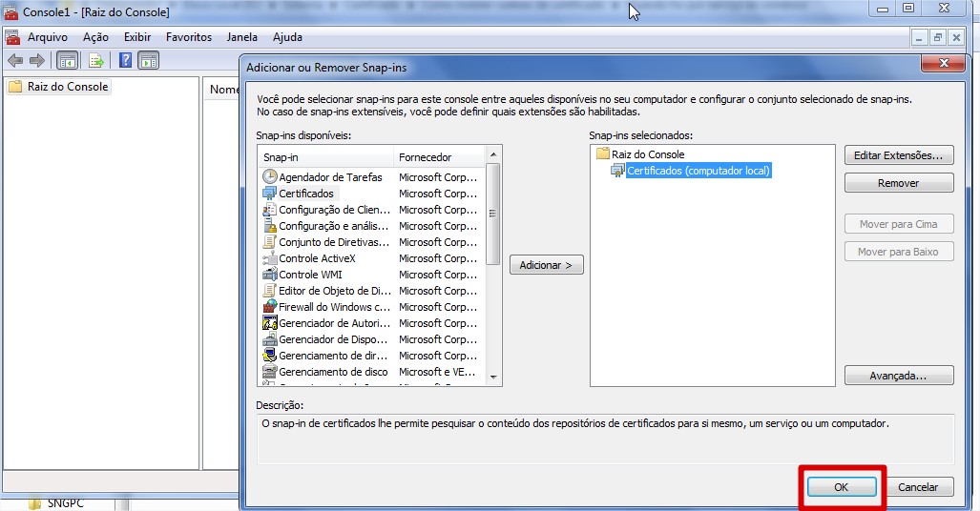Select the Agendador de Tarefas clock icon
Screen dimensions: 980x511
coord(270,177)
